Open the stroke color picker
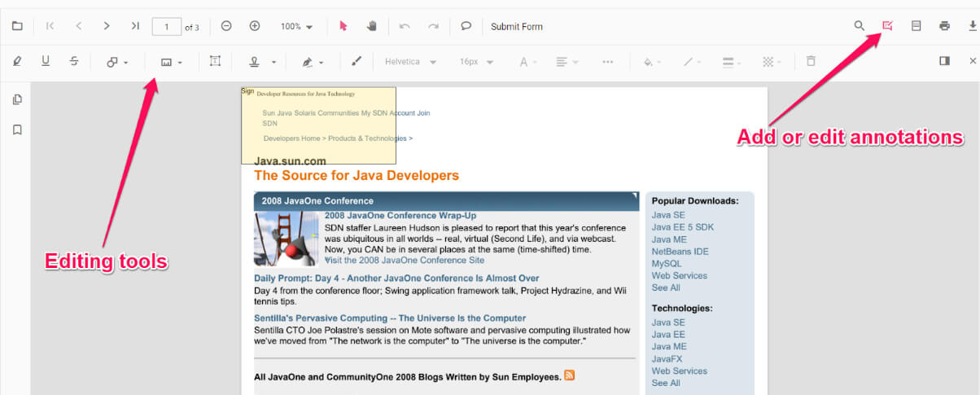This screenshot has width=980, height=395. [x=692, y=62]
